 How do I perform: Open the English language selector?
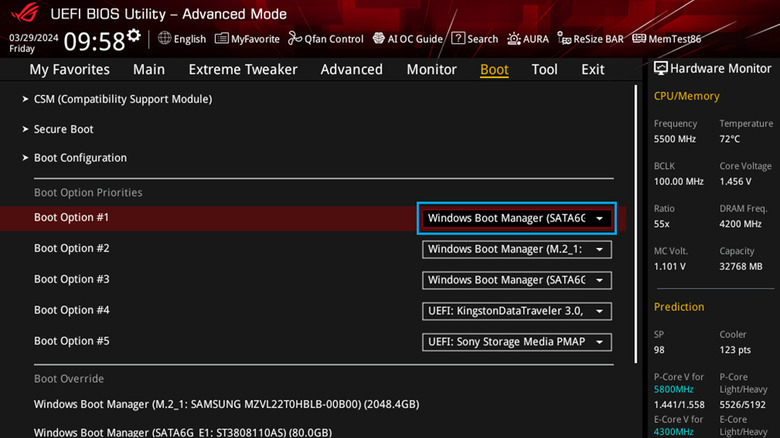point(181,39)
